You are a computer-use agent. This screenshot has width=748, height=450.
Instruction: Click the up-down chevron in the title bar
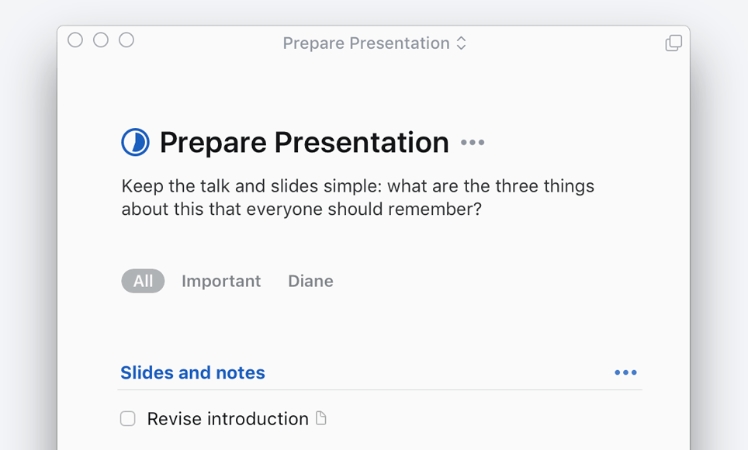pyautogui.click(x=461, y=43)
